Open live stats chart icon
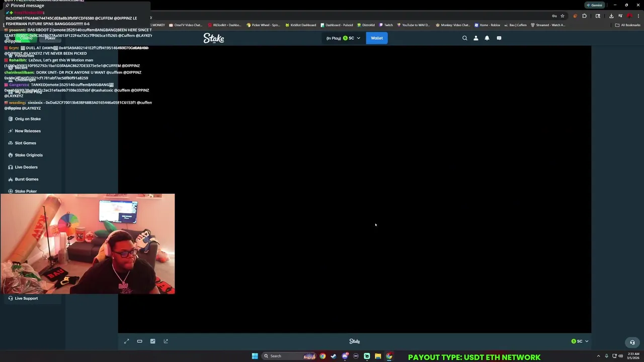The height and width of the screenshot is (362, 644). 152,341
